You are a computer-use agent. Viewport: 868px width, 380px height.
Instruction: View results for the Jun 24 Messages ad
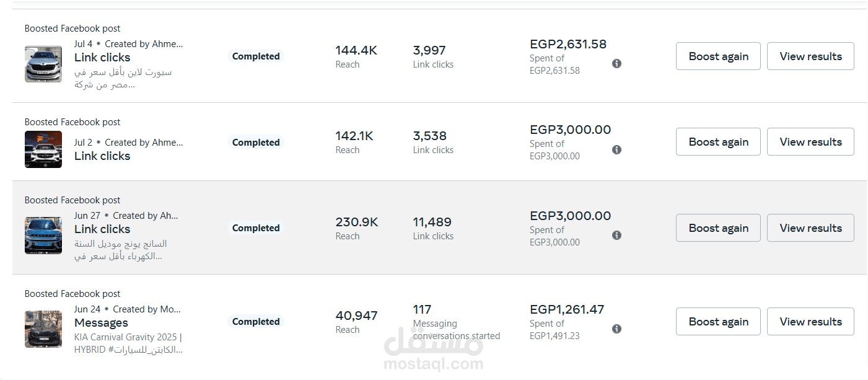[x=810, y=322]
